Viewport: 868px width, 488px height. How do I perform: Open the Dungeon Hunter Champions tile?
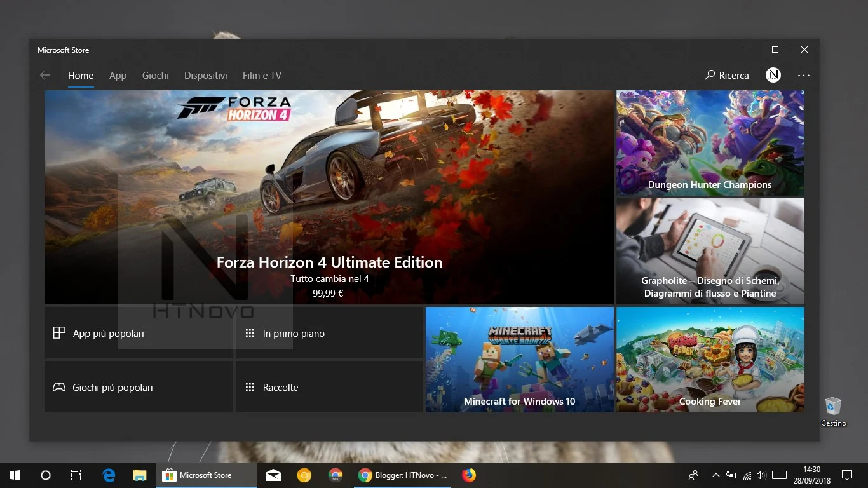pos(710,143)
